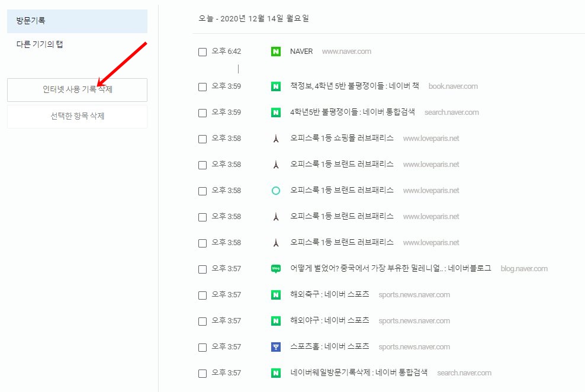Screen dimensions: 585x392
Task: Click sports.news.naver.com beside 스포츠홈
Action: (414, 347)
